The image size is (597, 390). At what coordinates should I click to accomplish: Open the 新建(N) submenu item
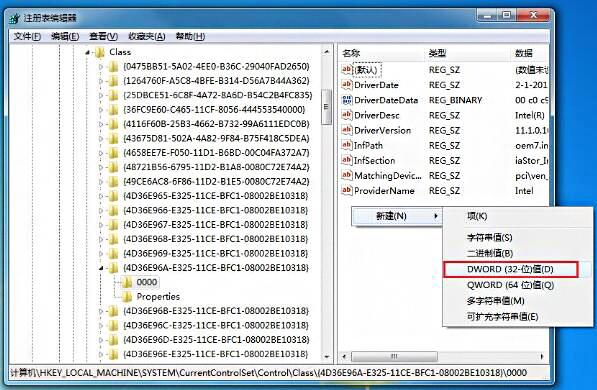point(396,216)
